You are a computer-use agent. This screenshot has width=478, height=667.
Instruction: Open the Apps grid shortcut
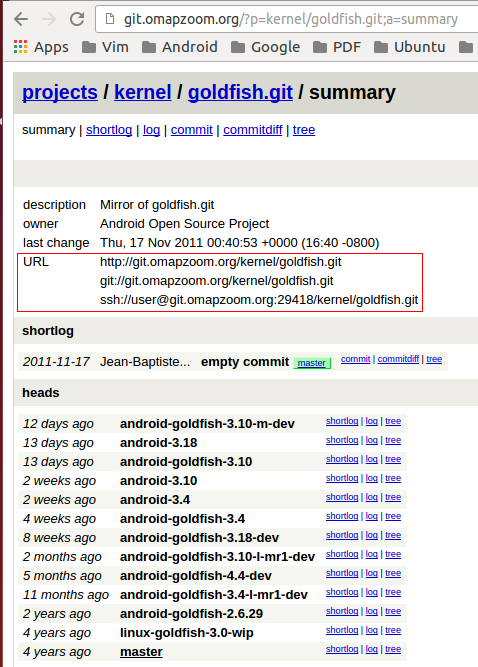point(41,47)
